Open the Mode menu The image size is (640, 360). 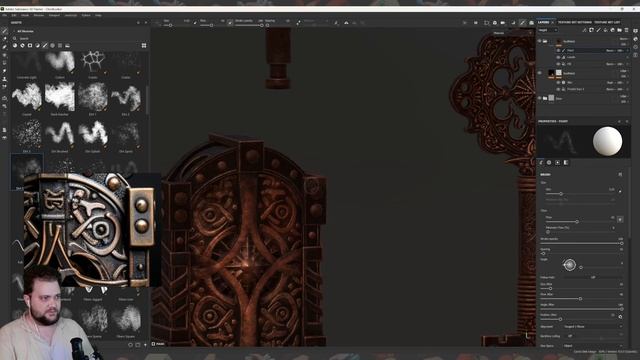(x=25, y=15)
